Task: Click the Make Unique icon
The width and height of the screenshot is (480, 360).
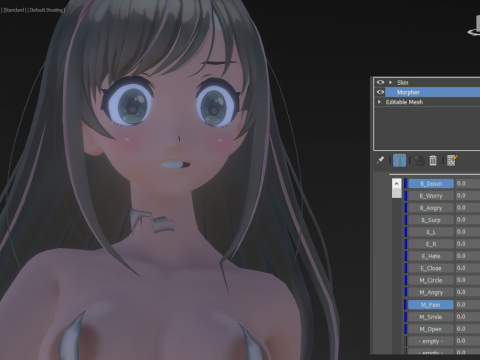Action: pyautogui.click(x=419, y=160)
